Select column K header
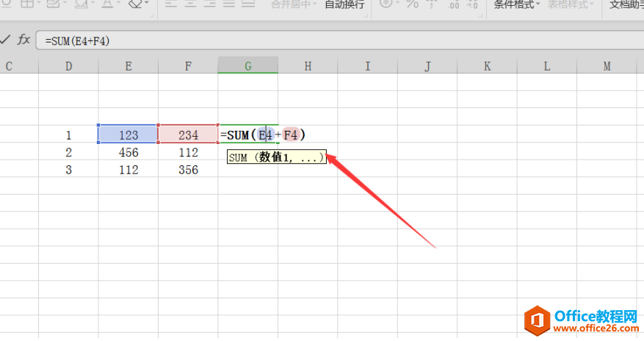644x341 pixels. 487,66
